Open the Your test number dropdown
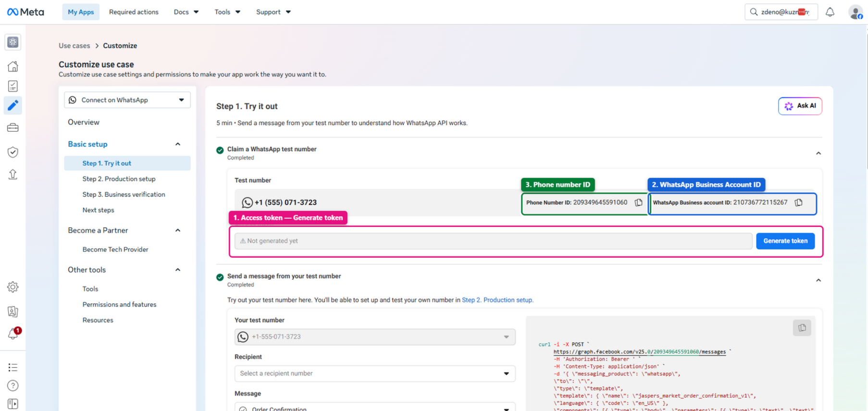Image resolution: width=868 pixels, height=411 pixels. [x=375, y=337]
